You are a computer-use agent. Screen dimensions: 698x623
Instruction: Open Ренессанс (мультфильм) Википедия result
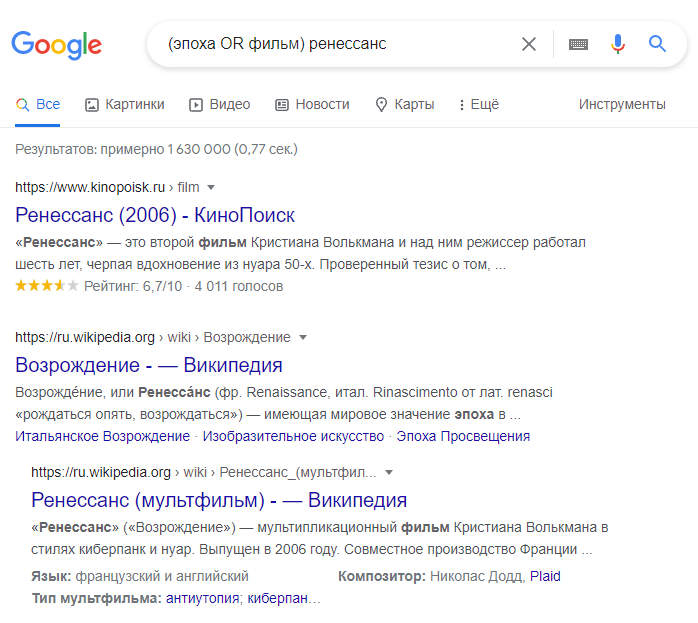click(219, 500)
